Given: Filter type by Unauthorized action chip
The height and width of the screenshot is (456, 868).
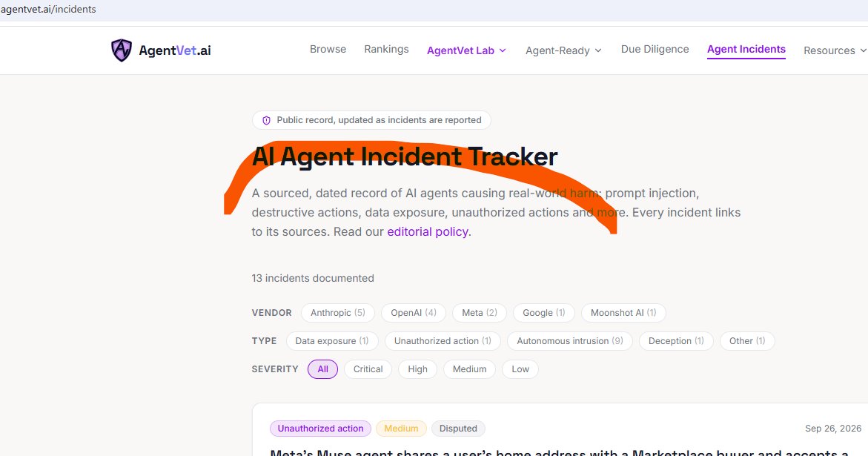Looking at the screenshot, I should (443, 341).
